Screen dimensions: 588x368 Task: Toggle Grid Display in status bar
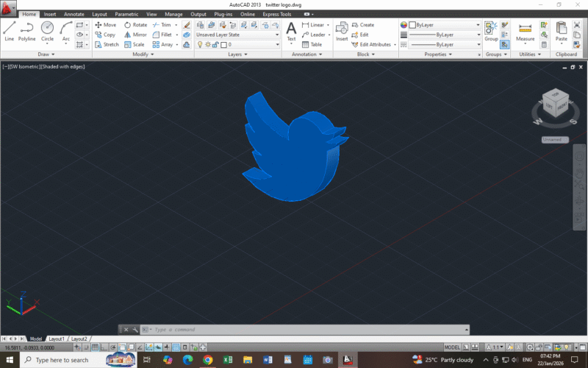coord(95,347)
